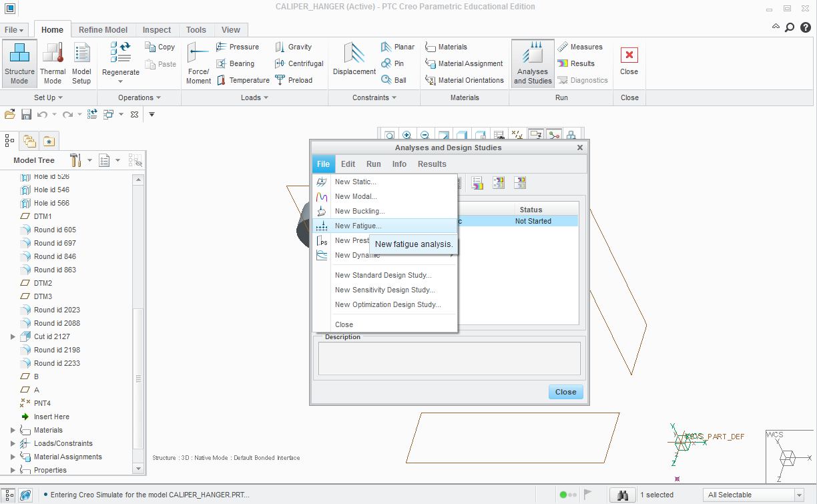Open the File menu dropdown in ribbon
This screenshot has width=817, height=504.
[15, 30]
